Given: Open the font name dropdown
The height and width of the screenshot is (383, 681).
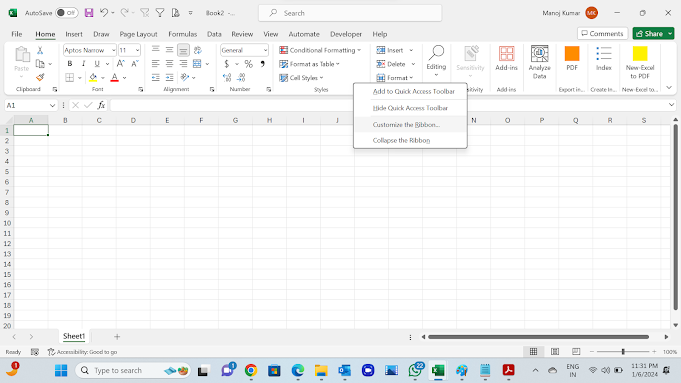Looking at the screenshot, I should coord(113,50).
